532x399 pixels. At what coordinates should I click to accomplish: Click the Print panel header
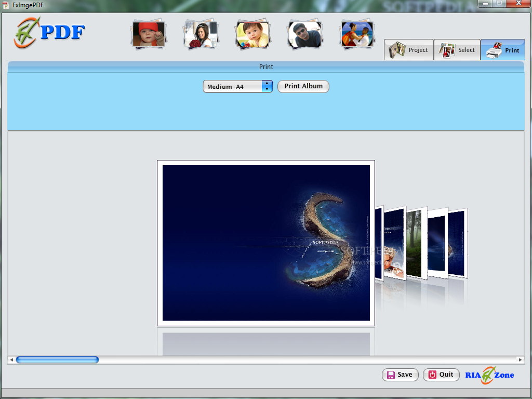tap(266, 67)
